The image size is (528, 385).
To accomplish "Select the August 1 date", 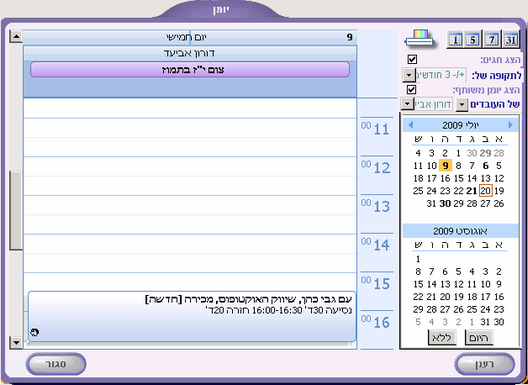I will coord(418,259).
